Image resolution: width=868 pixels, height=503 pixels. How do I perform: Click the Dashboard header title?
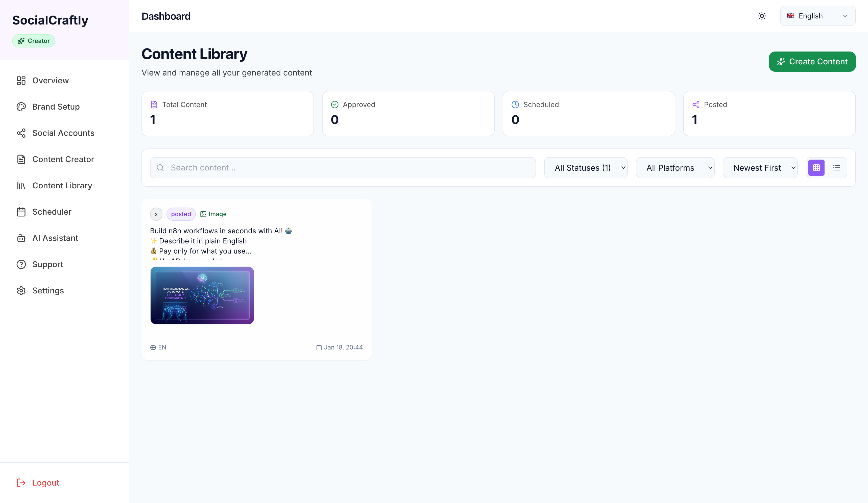(166, 16)
